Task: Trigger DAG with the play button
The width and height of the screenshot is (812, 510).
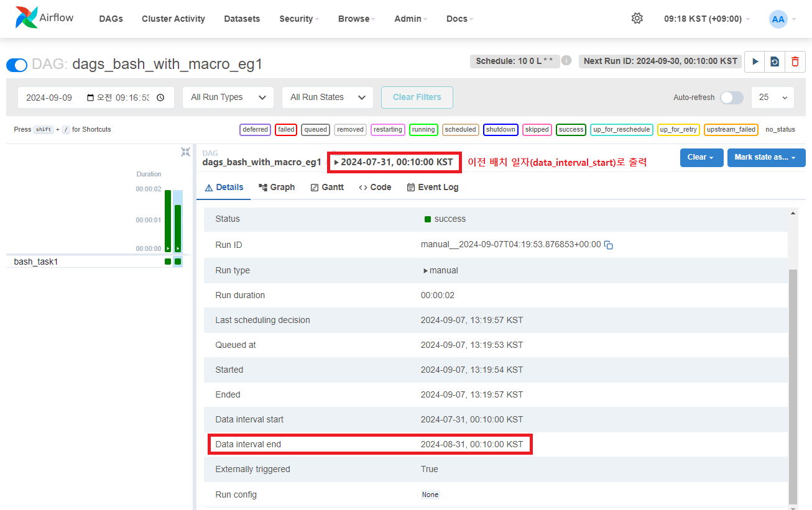Action: click(x=755, y=61)
